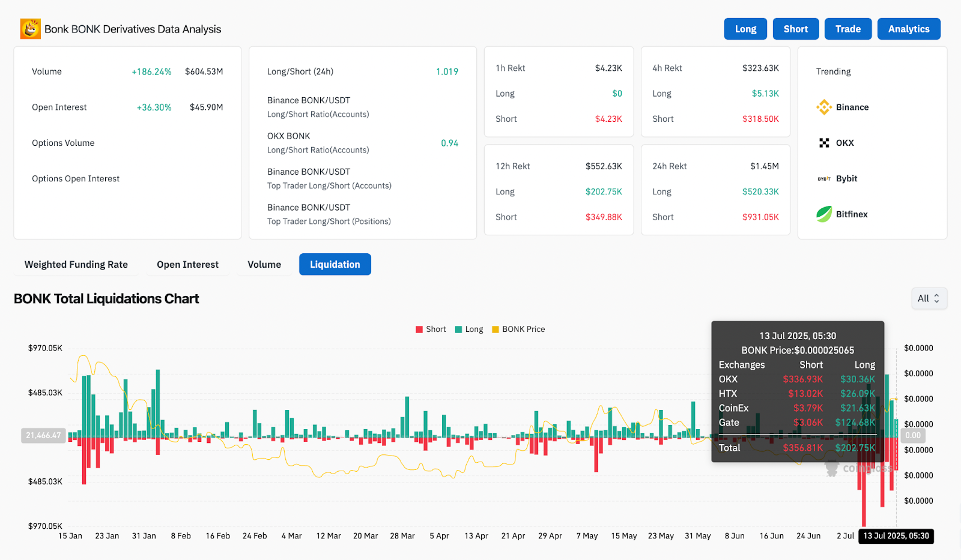
Task: Select the Liquidation tab
Action: point(335,265)
